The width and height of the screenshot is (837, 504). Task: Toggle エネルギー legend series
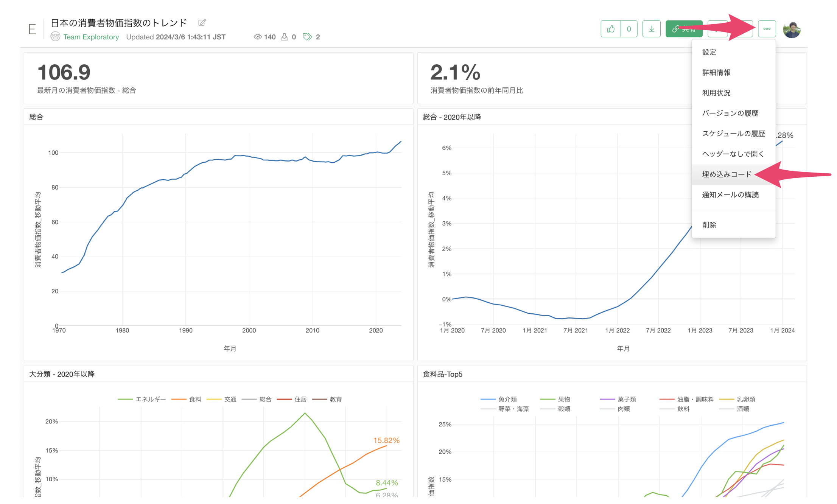coord(142,399)
